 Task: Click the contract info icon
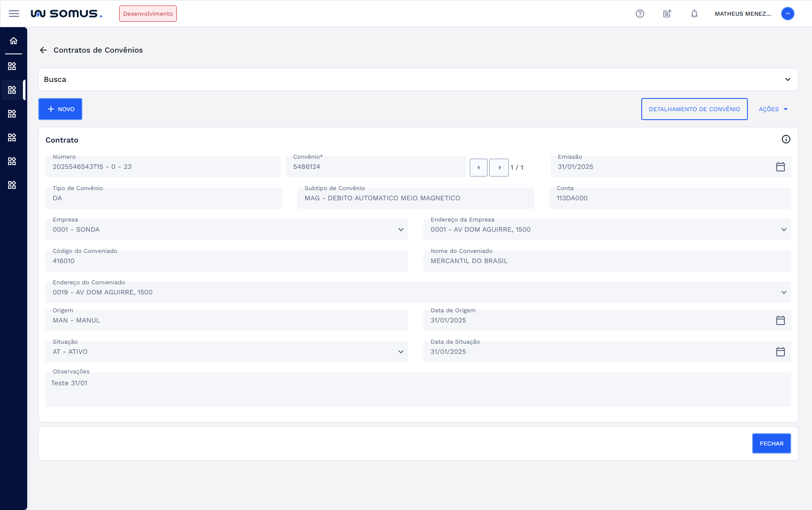click(x=786, y=139)
